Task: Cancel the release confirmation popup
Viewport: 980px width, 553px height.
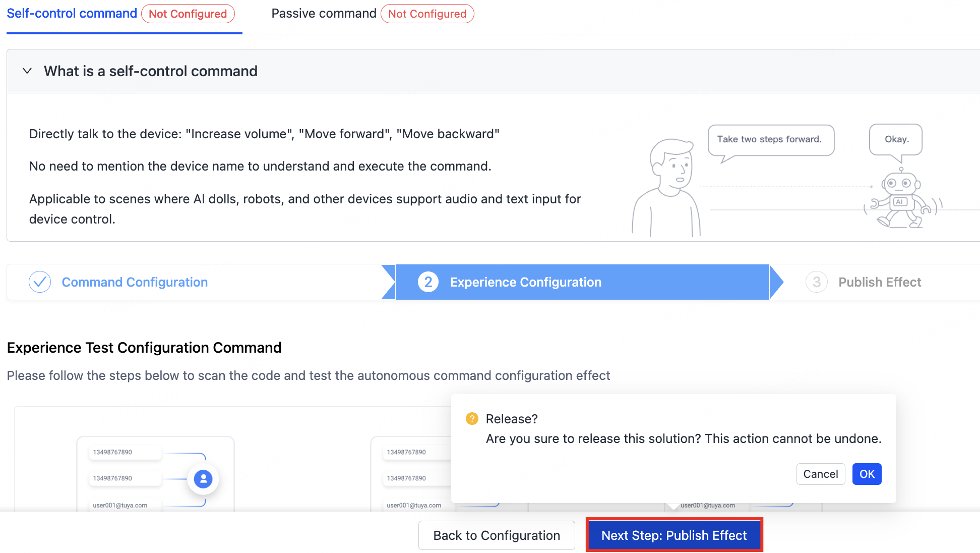Action: pyautogui.click(x=821, y=474)
